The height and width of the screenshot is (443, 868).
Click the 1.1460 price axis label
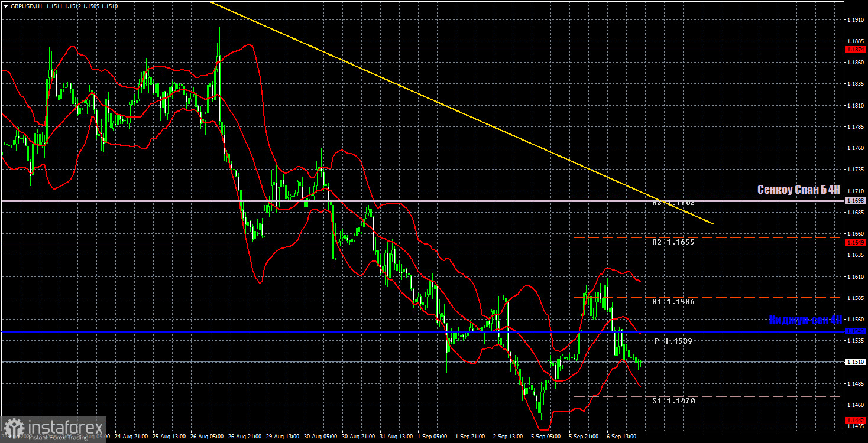[856, 405]
